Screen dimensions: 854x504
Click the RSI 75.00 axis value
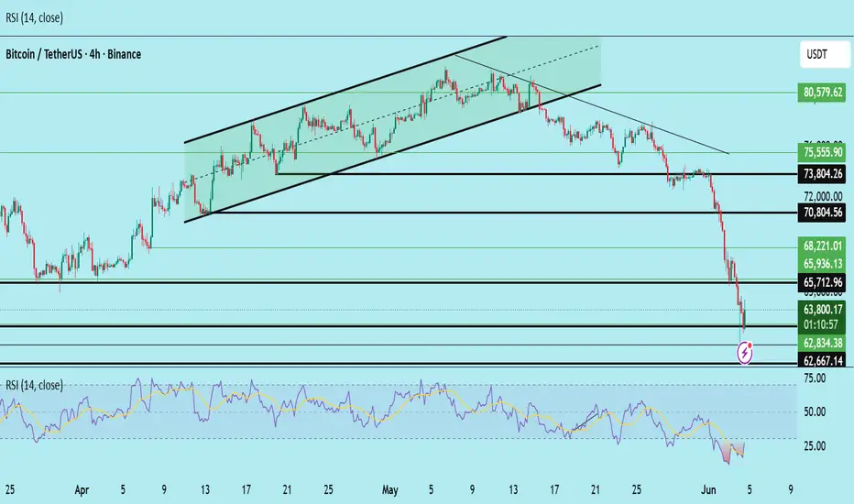pos(815,378)
